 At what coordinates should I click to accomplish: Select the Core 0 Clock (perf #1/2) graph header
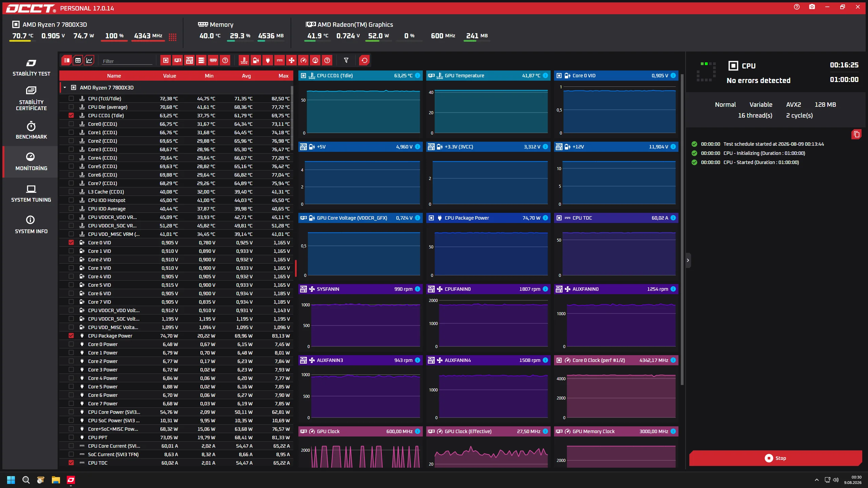click(x=616, y=360)
